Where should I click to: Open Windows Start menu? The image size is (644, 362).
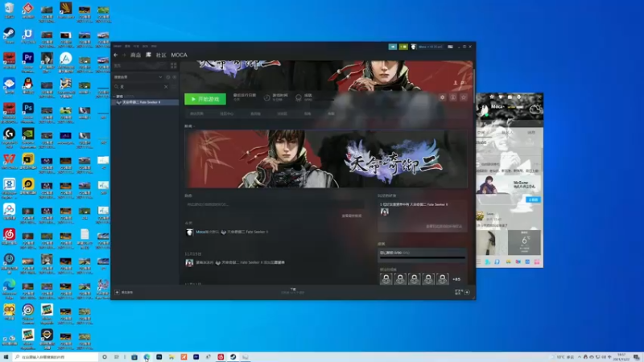click(x=6, y=357)
